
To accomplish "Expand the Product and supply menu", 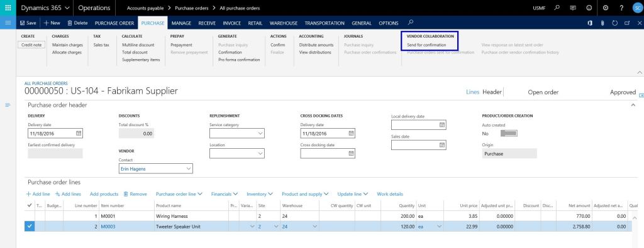I will [x=305, y=194].
